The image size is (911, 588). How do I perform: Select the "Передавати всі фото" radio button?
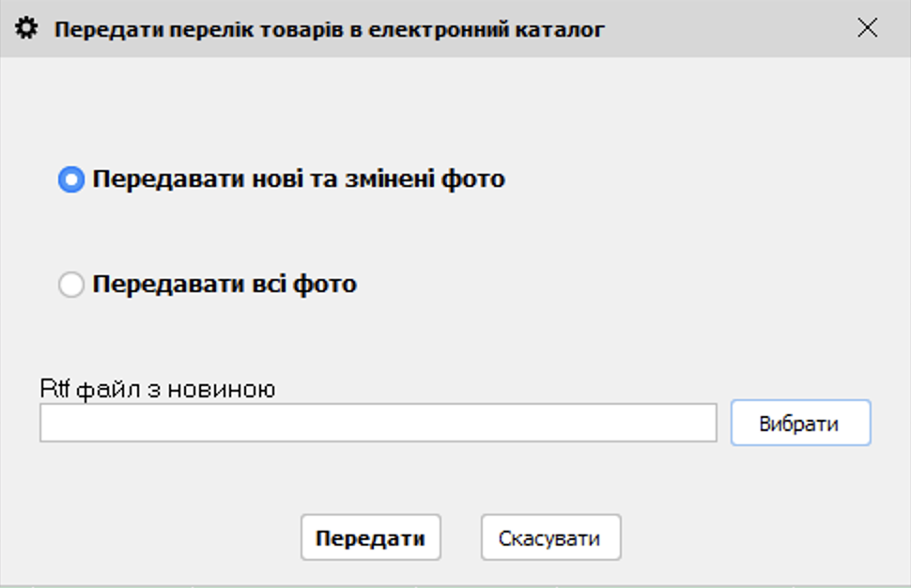click(x=71, y=285)
